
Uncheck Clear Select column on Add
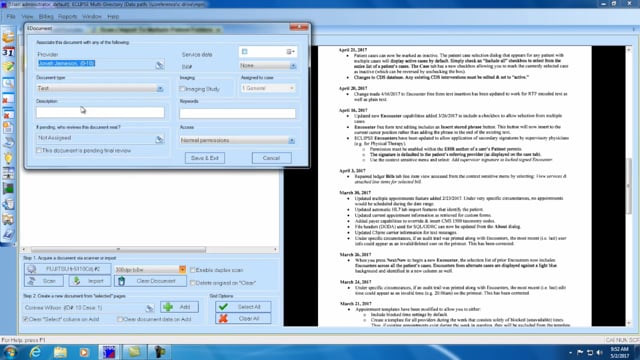(x=26, y=319)
